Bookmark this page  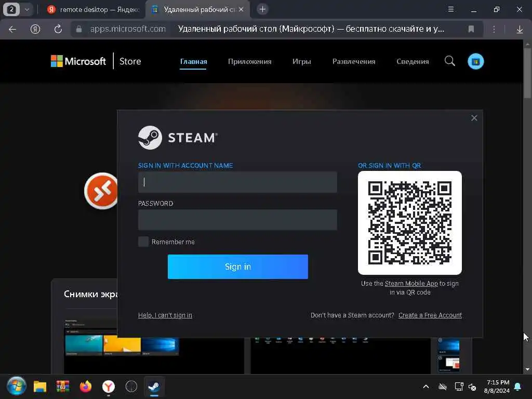pos(471,29)
